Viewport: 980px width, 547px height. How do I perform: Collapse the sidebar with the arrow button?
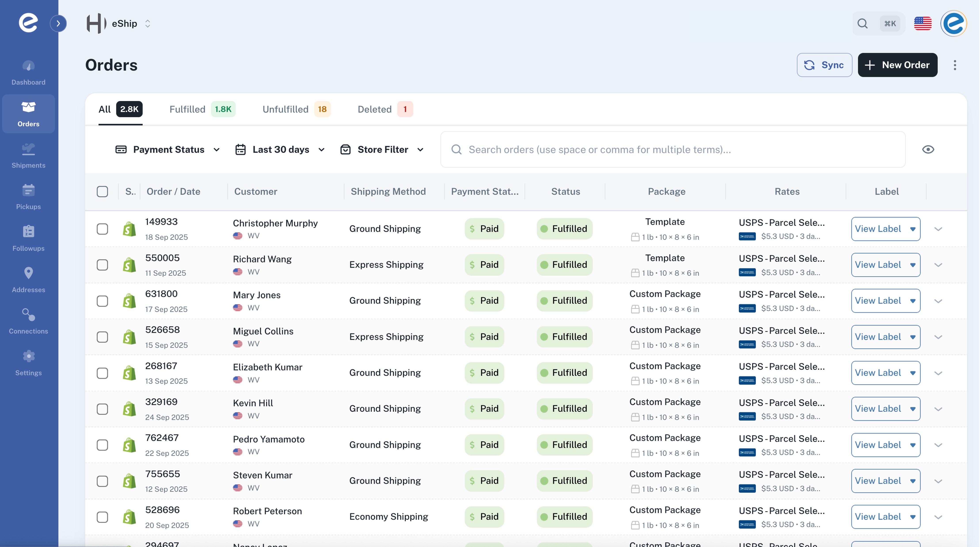59,23
